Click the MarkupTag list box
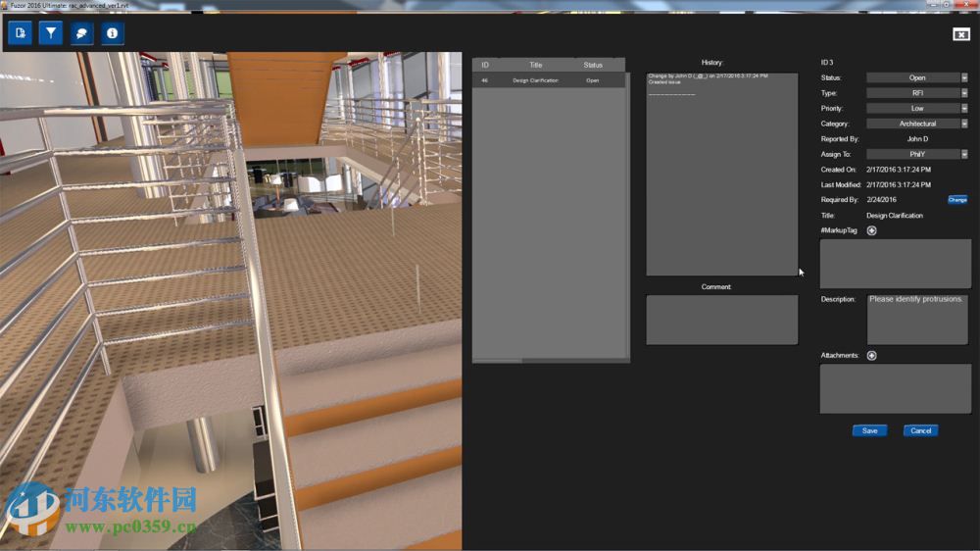 (x=896, y=264)
